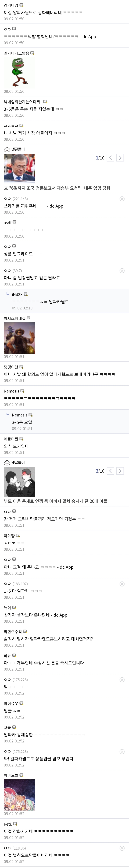The image size is (129, 868).
Task: Click the X icon on the ㅇㅇ (39.7) comment
Action: (x=122, y=271)
